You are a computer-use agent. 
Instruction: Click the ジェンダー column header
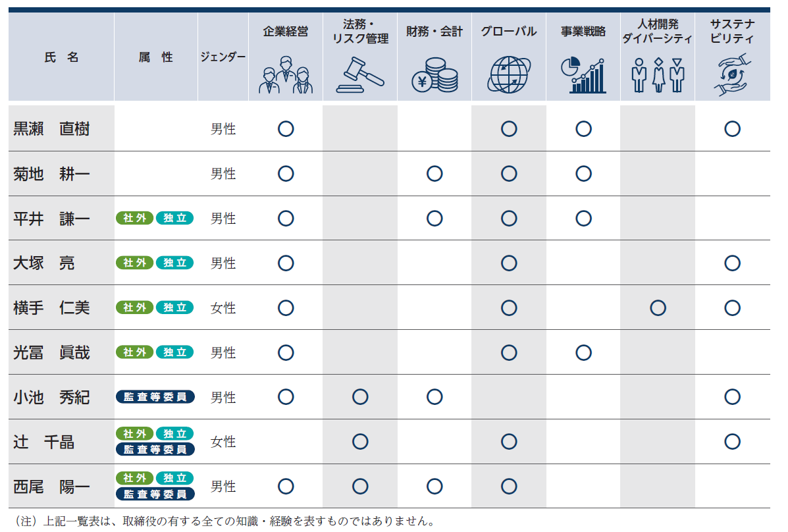[x=223, y=57]
